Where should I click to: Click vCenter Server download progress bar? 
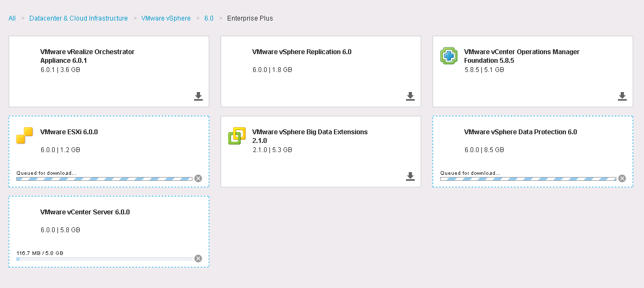click(104, 259)
